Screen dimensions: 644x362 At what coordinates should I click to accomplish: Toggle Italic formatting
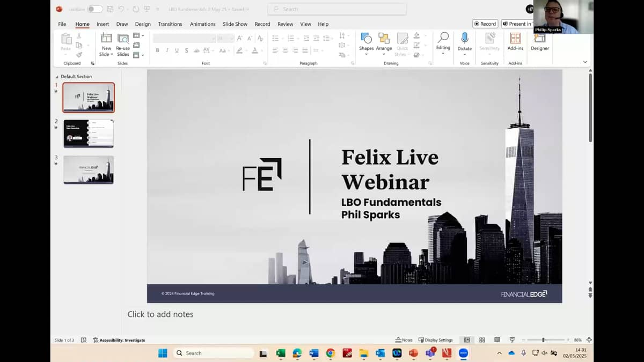click(x=167, y=50)
